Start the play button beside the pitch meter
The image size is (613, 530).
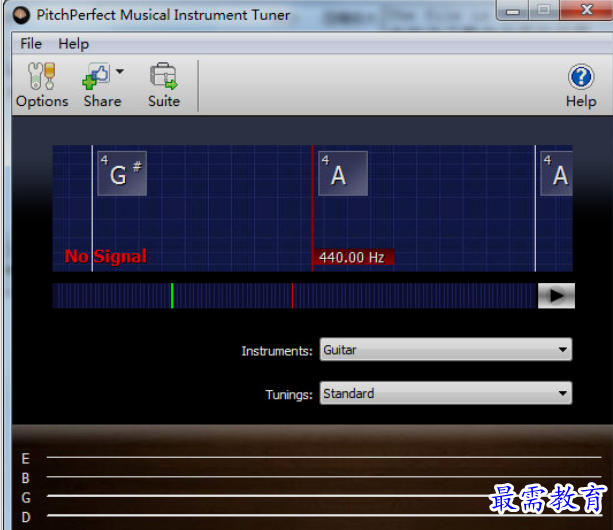point(556,296)
